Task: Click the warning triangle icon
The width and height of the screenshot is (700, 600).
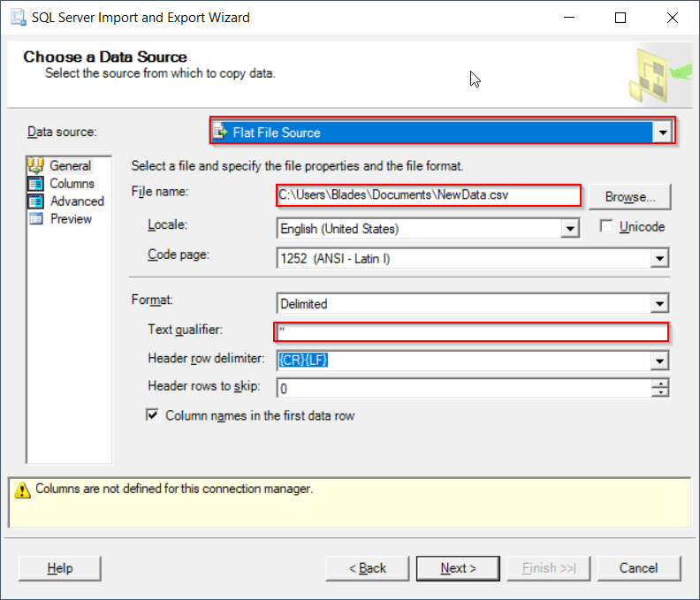Action: pyautogui.click(x=22, y=490)
